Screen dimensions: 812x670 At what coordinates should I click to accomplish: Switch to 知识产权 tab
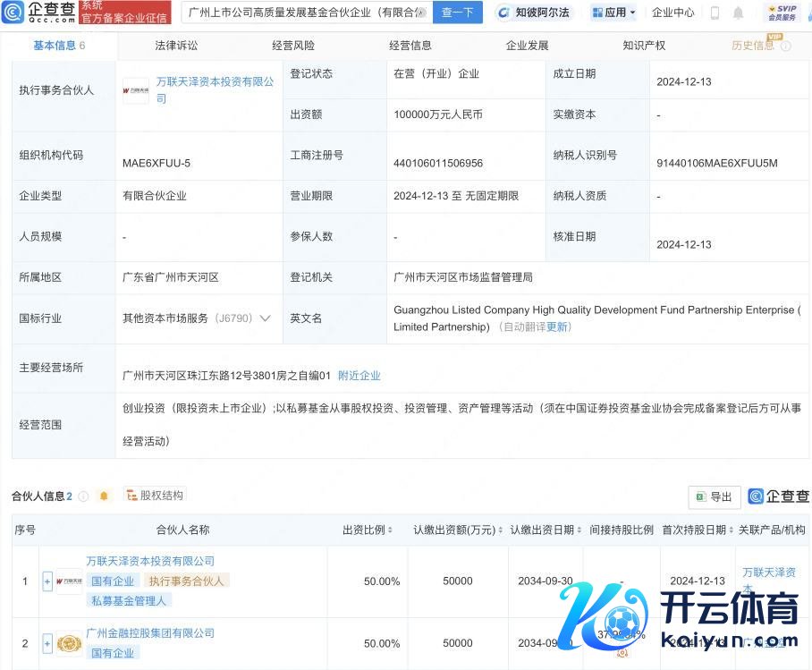(644, 45)
